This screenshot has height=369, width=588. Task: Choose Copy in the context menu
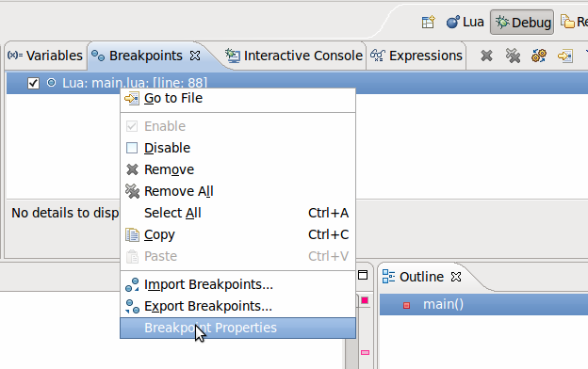237,234
